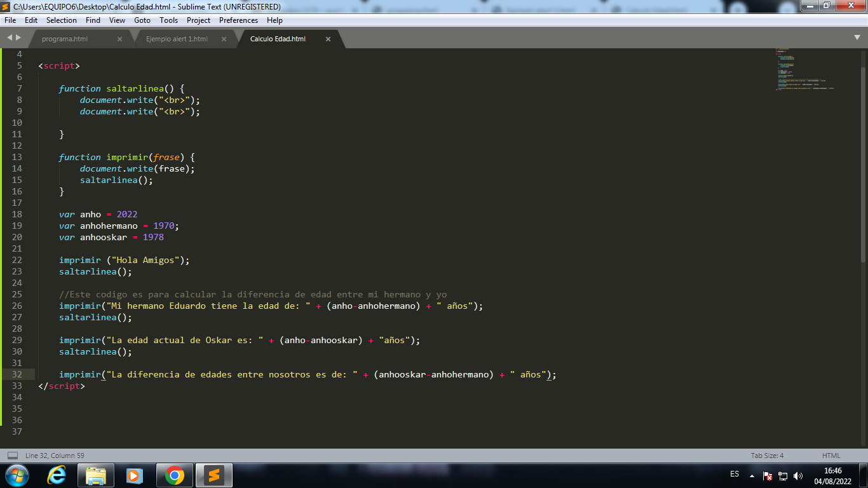Click the "La edad actual de Oskar" string
The image size is (868, 488).
click(x=185, y=340)
